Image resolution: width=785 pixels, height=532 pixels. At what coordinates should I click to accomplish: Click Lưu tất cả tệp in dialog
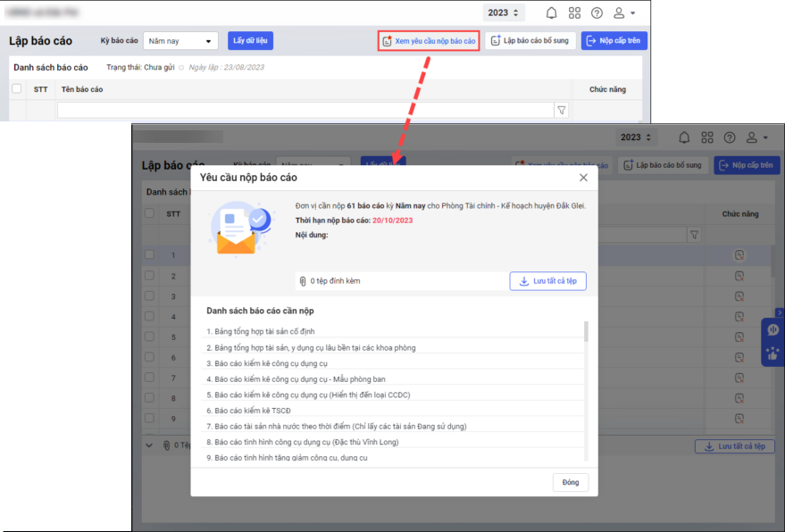pyautogui.click(x=547, y=281)
